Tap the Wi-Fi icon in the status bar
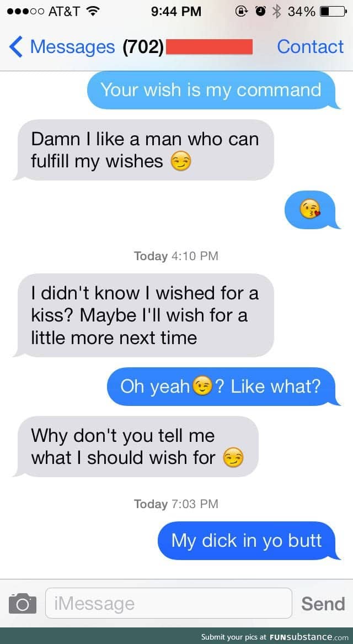Image resolution: width=353 pixels, height=644 pixels. [93, 11]
